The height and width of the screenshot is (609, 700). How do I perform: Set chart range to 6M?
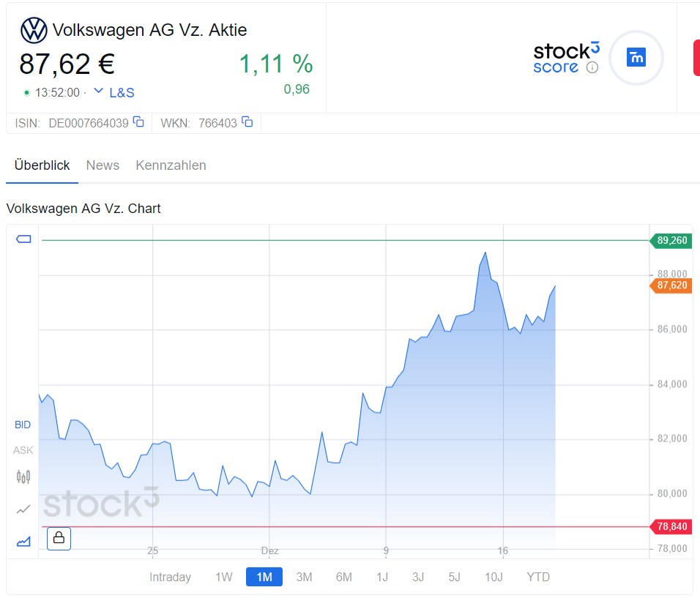coord(344,577)
